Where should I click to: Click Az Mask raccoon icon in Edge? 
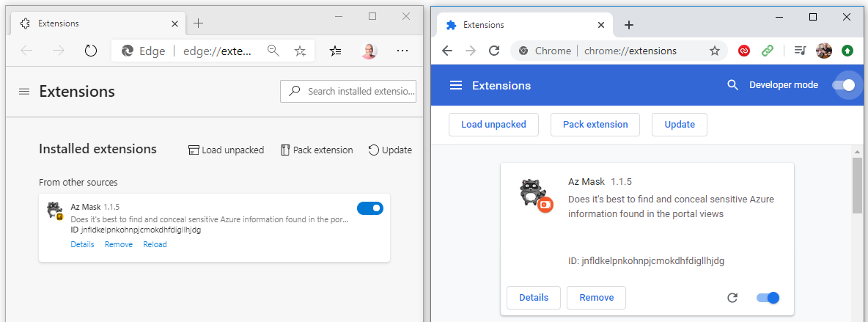[55, 211]
